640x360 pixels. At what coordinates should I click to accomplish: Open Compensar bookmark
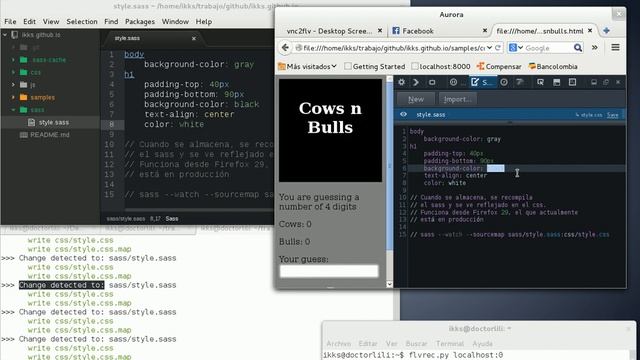pos(499,66)
